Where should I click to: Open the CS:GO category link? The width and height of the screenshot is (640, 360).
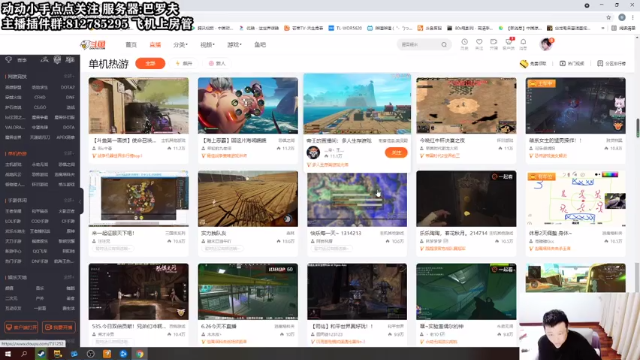click(40, 107)
